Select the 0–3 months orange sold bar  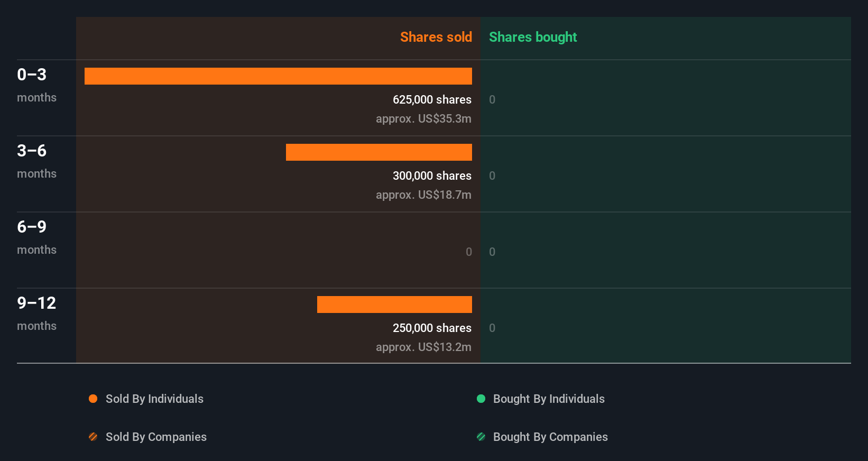(278, 76)
